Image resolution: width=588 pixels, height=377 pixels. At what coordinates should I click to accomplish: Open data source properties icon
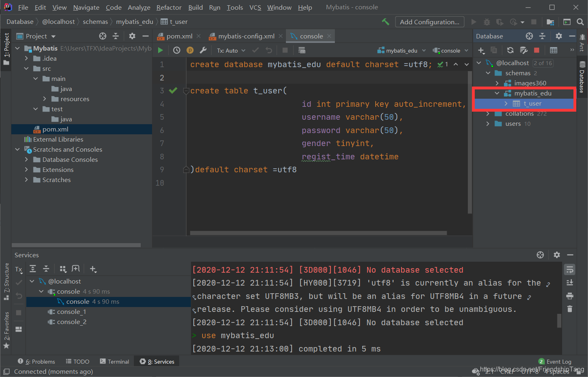click(524, 50)
